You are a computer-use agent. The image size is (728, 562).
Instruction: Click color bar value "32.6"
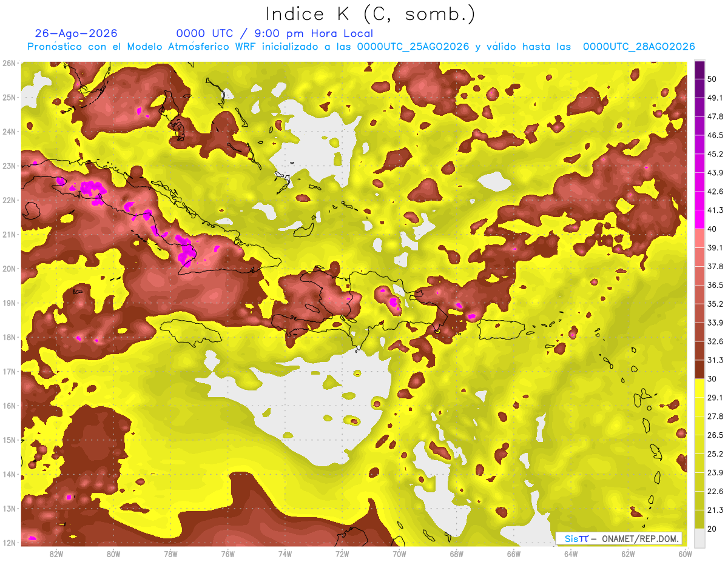click(715, 341)
